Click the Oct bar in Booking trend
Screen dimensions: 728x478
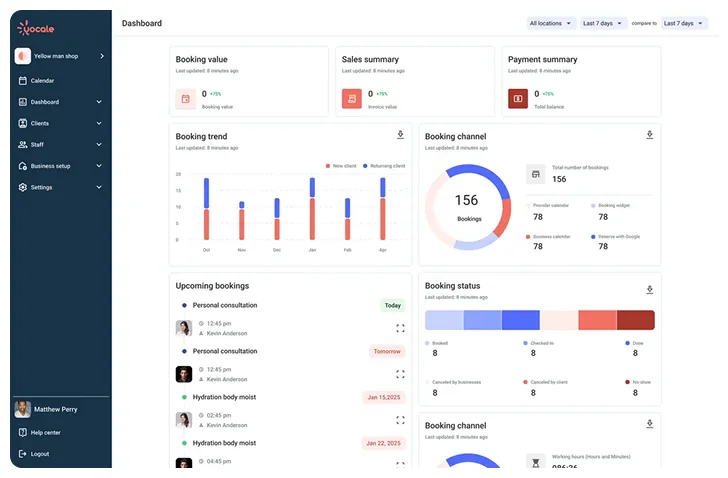pos(207,209)
